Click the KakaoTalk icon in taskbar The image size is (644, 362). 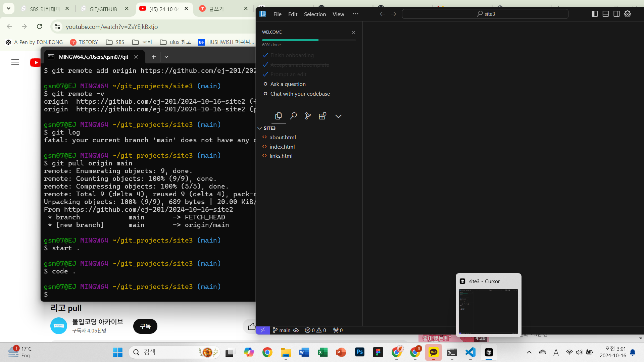[x=434, y=352]
